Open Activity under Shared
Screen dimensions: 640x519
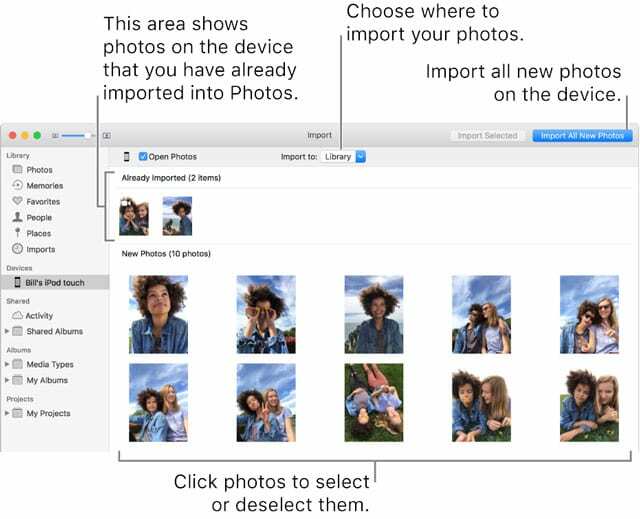pos(39,315)
